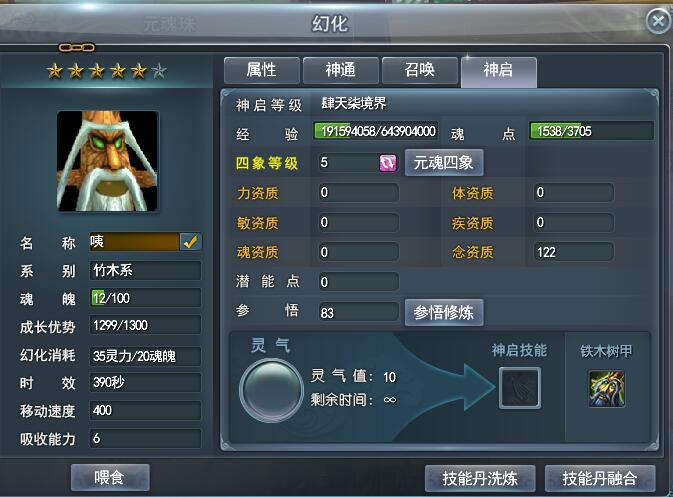Screen dimensions: 673x497
Task: Open 技能丹洗炼
Action: [x=480, y=478]
